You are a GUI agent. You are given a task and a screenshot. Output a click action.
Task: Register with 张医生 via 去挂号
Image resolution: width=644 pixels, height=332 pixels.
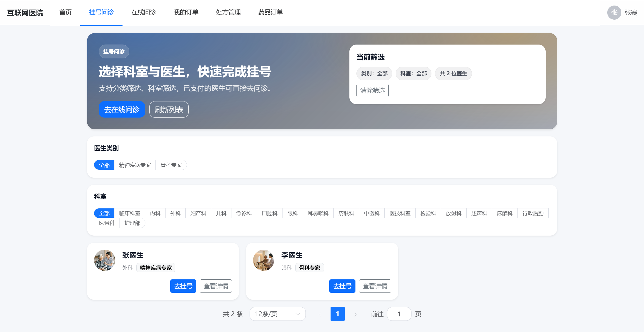[x=183, y=286]
